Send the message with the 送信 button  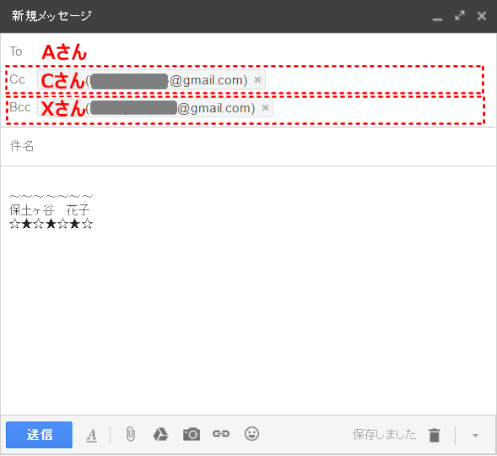[x=39, y=434]
